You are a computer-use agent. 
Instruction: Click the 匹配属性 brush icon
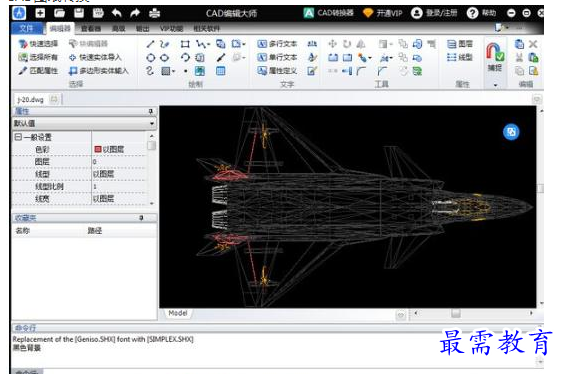tap(23, 71)
